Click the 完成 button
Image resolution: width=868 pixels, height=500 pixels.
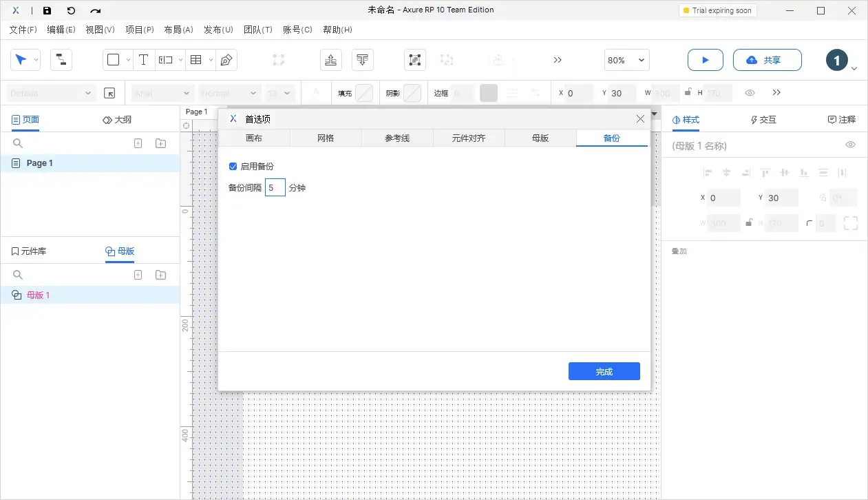pyautogui.click(x=604, y=371)
